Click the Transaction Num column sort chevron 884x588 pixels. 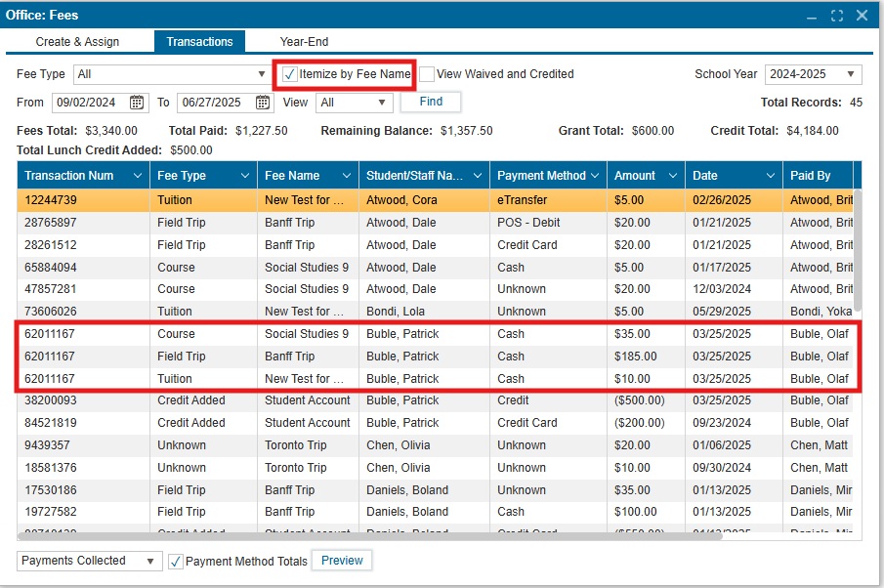(136, 176)
